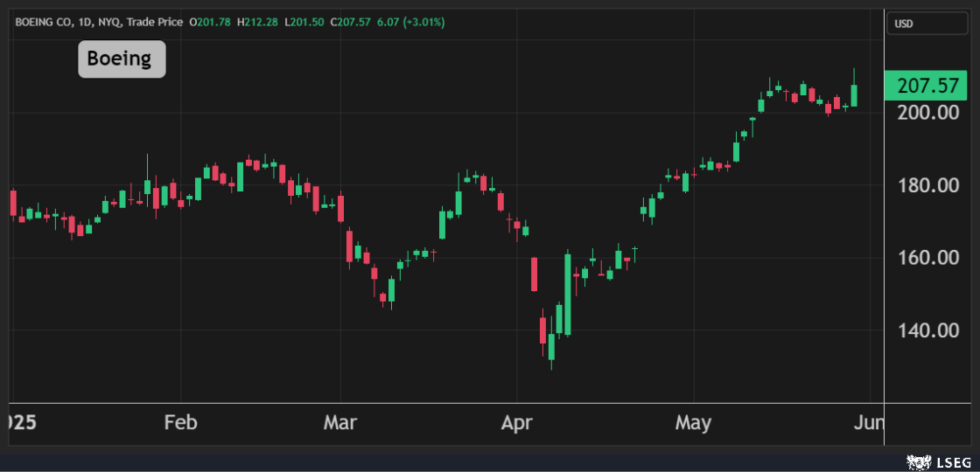Click the 140.00 price axis label
This screenshot has width=980, height=472.
click(926, 330)
